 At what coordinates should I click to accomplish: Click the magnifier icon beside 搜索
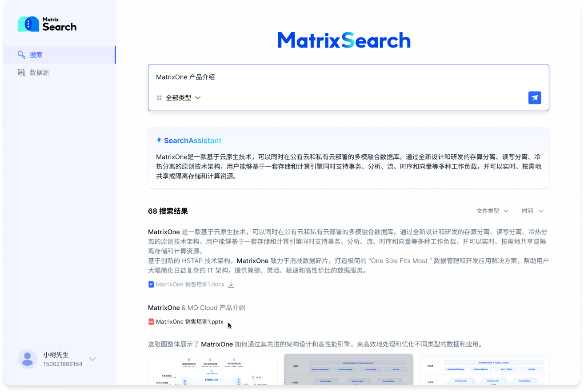tap(21, 55)
